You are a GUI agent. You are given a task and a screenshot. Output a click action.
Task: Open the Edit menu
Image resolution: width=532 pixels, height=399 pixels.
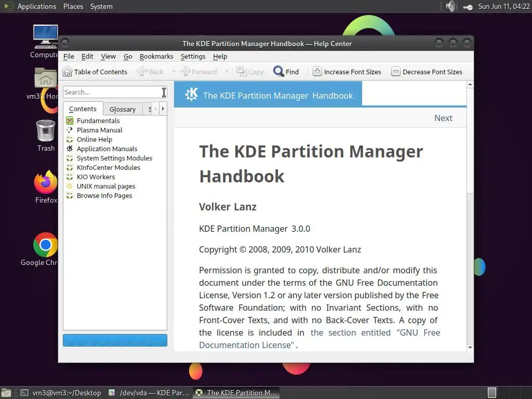[87, 56]
